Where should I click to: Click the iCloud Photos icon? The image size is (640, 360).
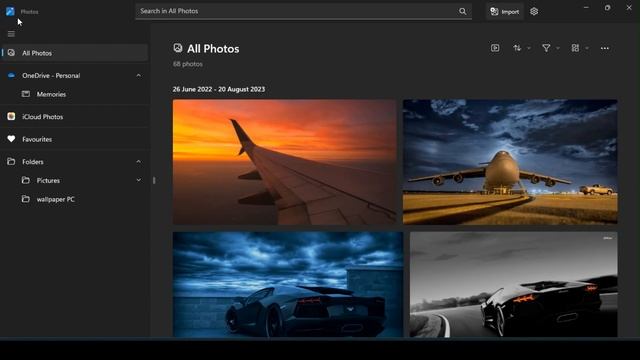[11, 117]
